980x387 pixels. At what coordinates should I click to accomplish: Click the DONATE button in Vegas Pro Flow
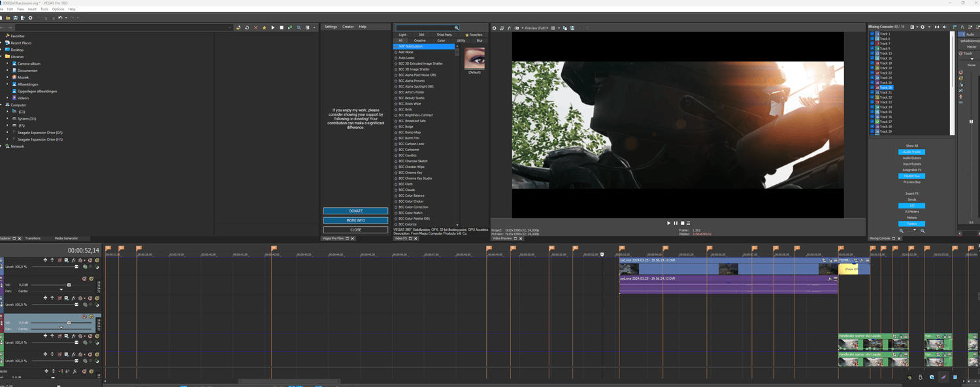pos(355,211)
